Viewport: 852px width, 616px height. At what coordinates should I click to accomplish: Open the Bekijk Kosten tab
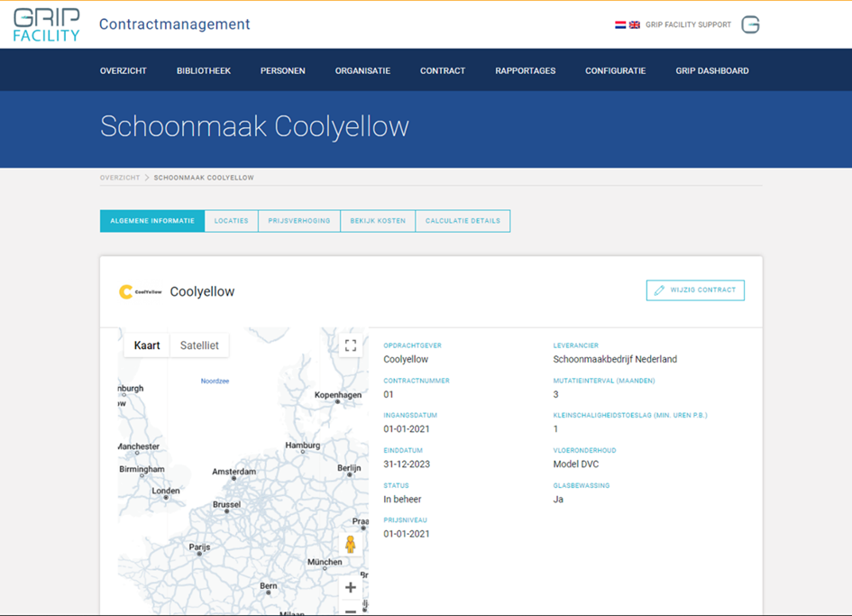(x=378, y=221)
